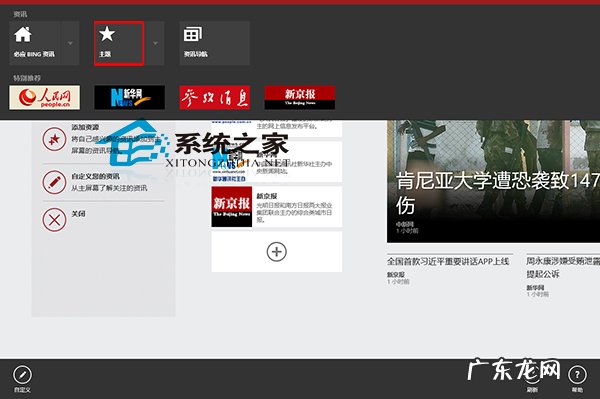Open the 必应 BING 资讯 home tile

pos(35,43)
